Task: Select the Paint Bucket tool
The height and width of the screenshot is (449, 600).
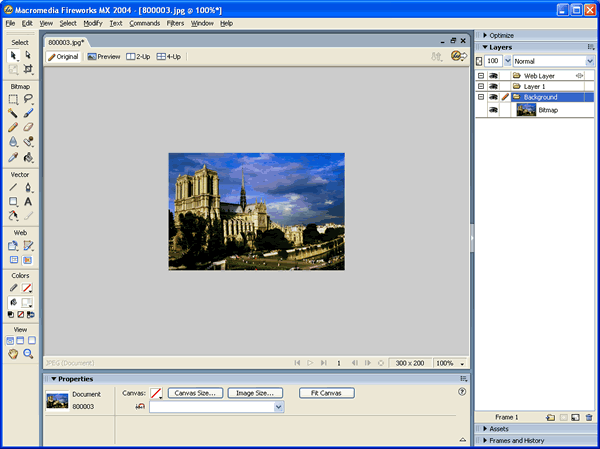Action: [28, 157]
